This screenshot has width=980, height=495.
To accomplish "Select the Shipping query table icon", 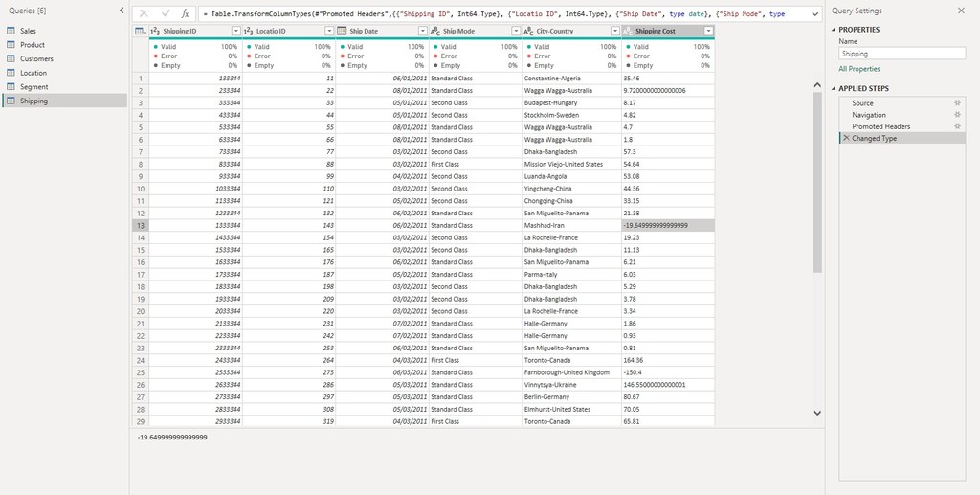I will [11, 101].
